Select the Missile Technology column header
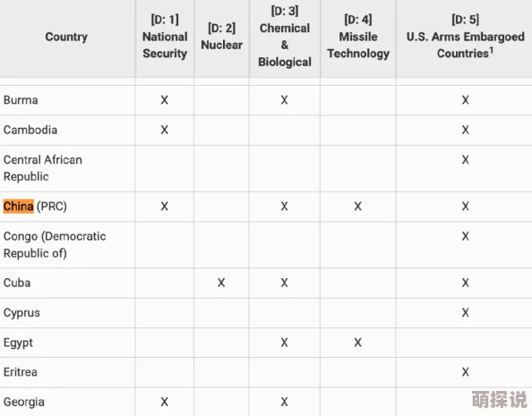Viewport: 532px width, 416px height. coord(358,37)
